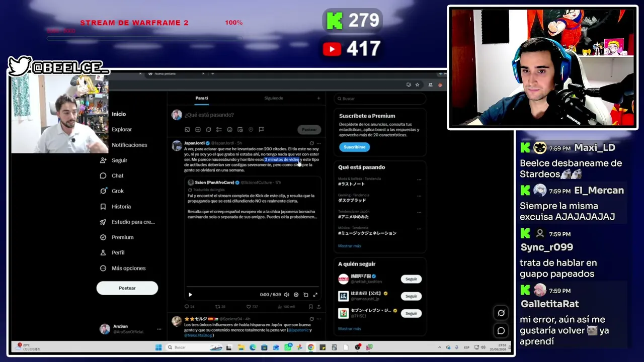Open the #ラストノート trend
Image resolution: width=644 pixels, height=362 pixels.
click(x=352, y=184)
